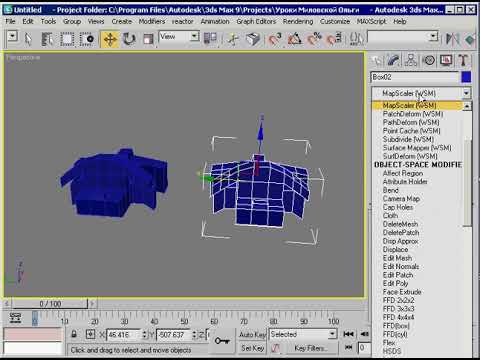Adjust the X coordinate spinner arrows
The height and width of the screenshot is (360, 480).
(144, 335)
